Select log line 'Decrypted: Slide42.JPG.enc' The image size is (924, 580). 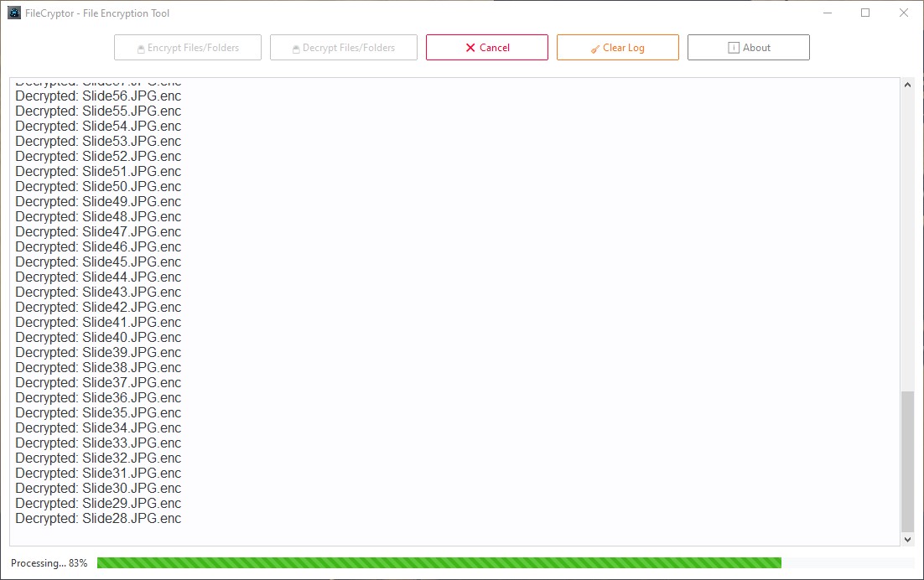click(98, 308)
